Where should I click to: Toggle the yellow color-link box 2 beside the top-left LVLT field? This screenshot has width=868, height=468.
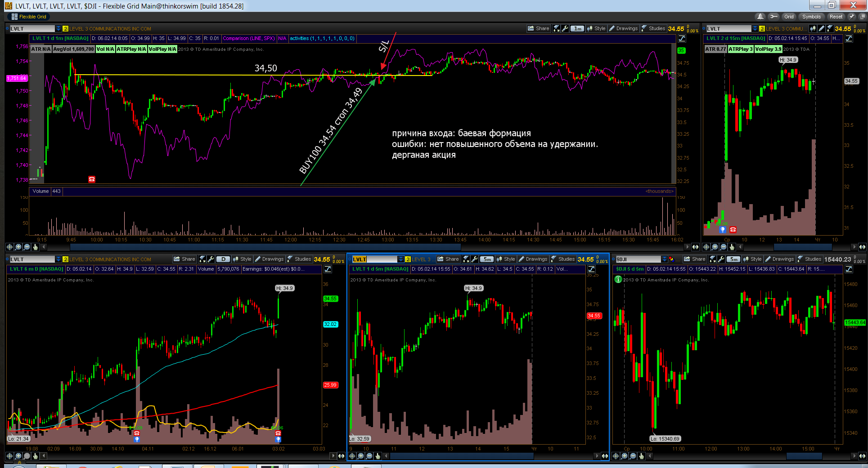[65, 29]
